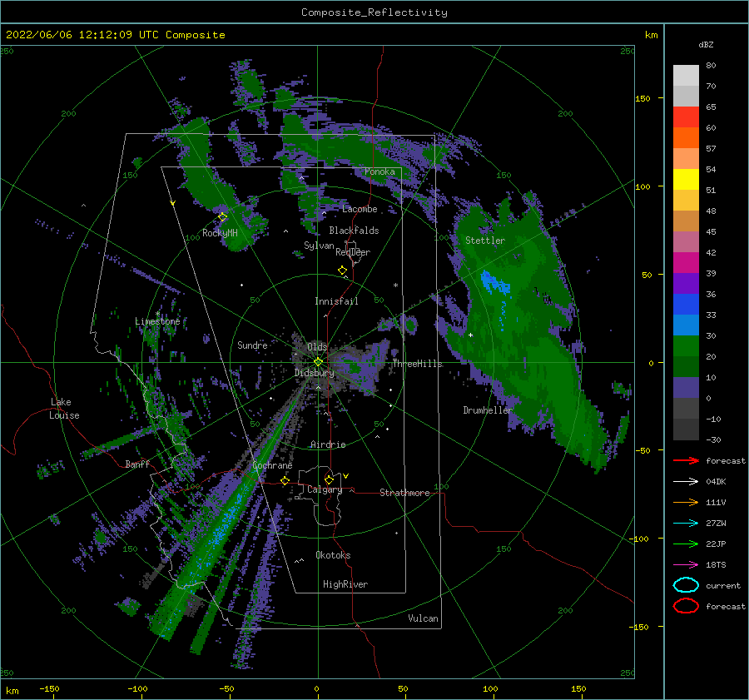Click the cyan current ellipse icon

click(x=686, y=585)
